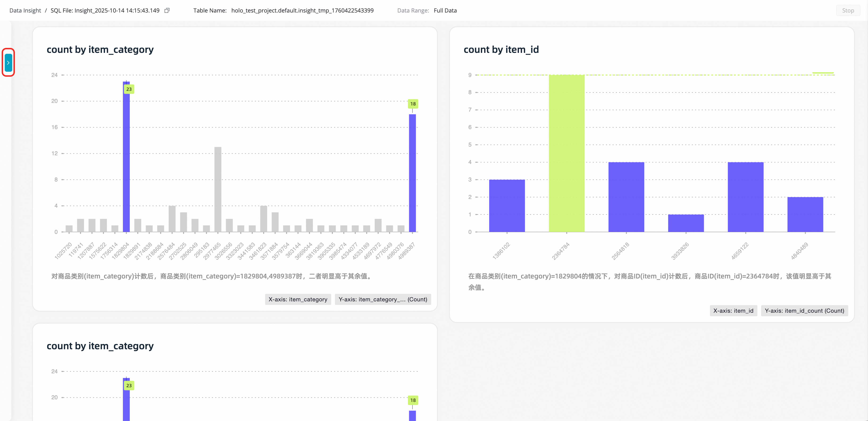Screen dimensions: 868x421
Task: Click the 4840489 item_id bar
Action: [805, 214]
